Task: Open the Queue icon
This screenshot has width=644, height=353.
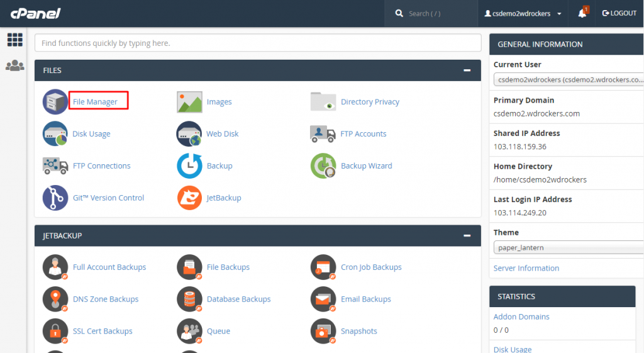Action: click(189, 331)
